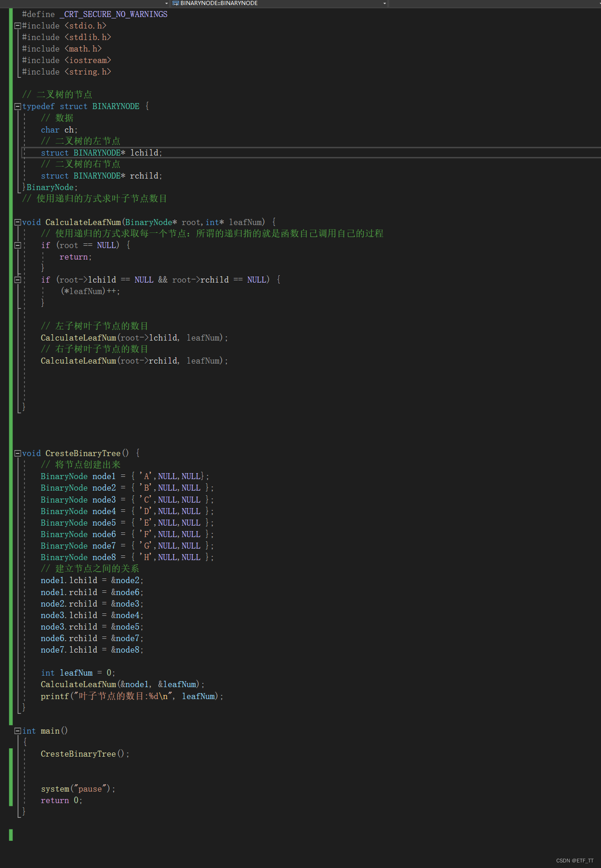Image resolution: width=601 pixels, height=868 pixels.
Task: Click the '}BinaryNode;' typedef name
Action: pyautogui.click(x=50, y=187)
